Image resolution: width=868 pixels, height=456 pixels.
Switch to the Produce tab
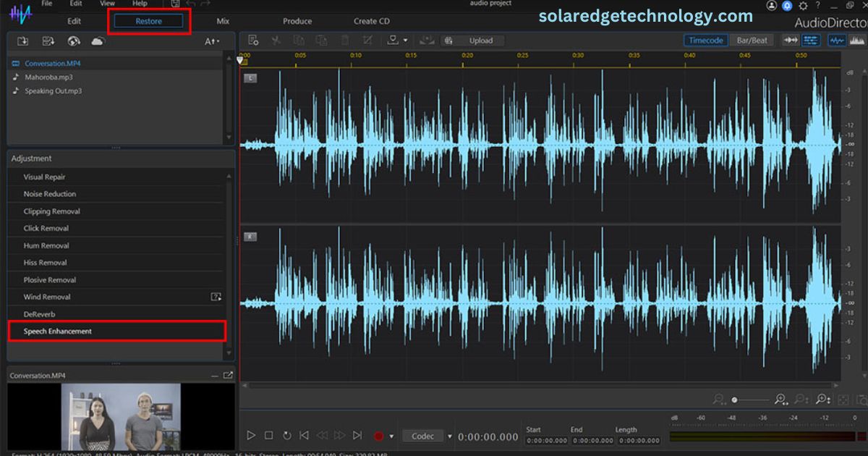pos(297,21)
